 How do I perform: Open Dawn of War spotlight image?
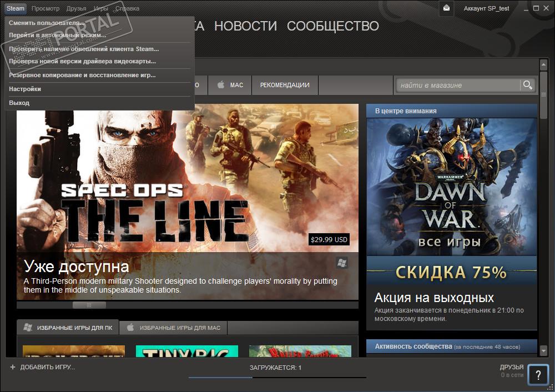(452, 187)
